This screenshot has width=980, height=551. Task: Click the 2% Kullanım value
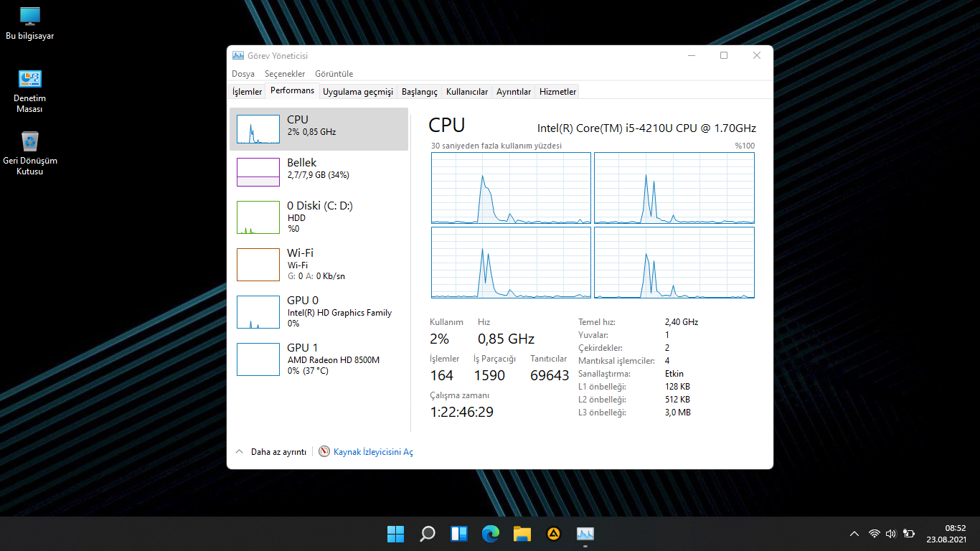click(439, 339)
